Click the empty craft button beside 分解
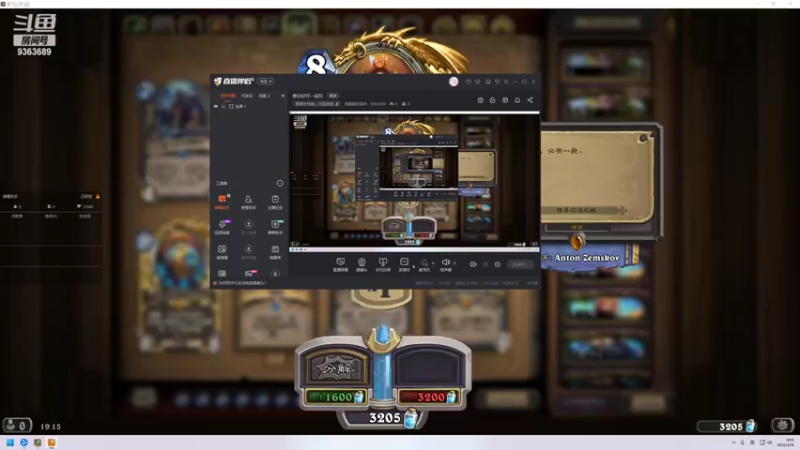 (430, 368)
